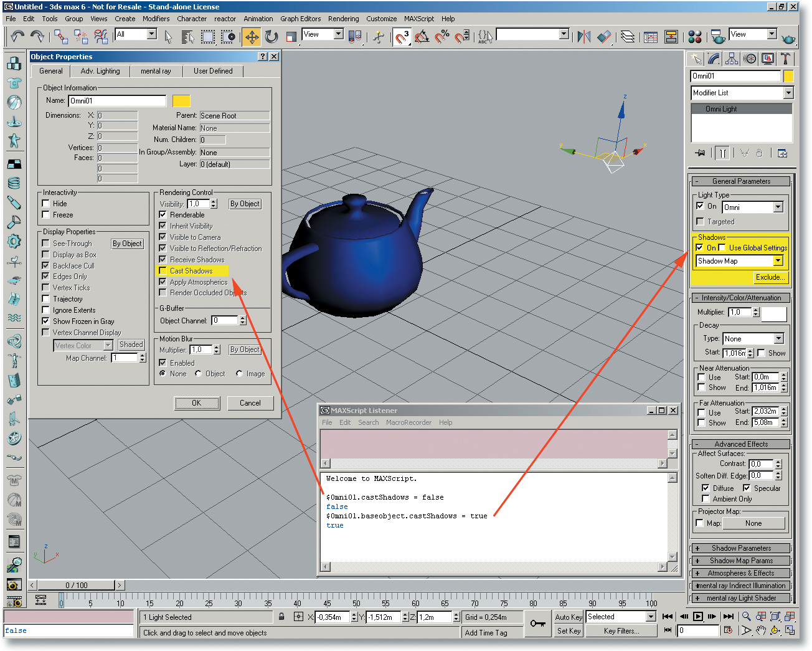The width and height of the screenshot is (812, 651).
Task: Switch to the Modify command panel
Action: click(714, 59)
